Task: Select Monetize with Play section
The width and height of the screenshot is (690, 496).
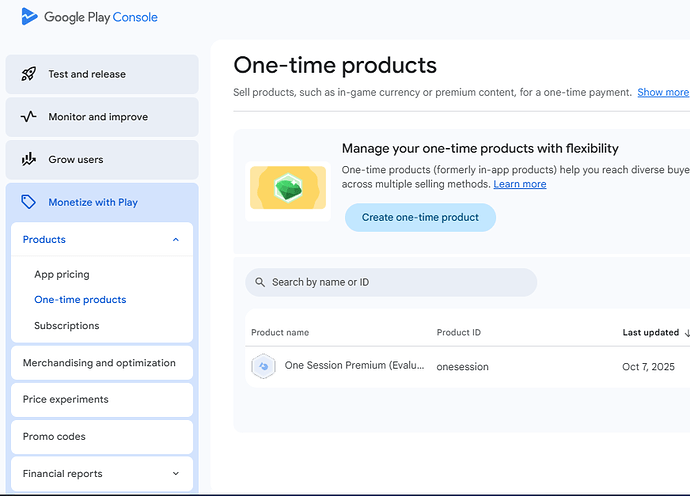Action: coord(102,202)
